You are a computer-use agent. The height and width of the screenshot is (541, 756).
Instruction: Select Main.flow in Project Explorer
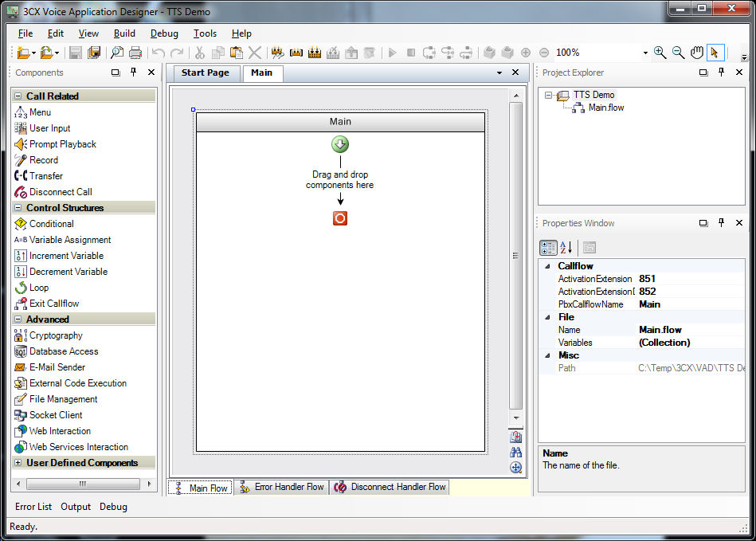click(606, 108)
